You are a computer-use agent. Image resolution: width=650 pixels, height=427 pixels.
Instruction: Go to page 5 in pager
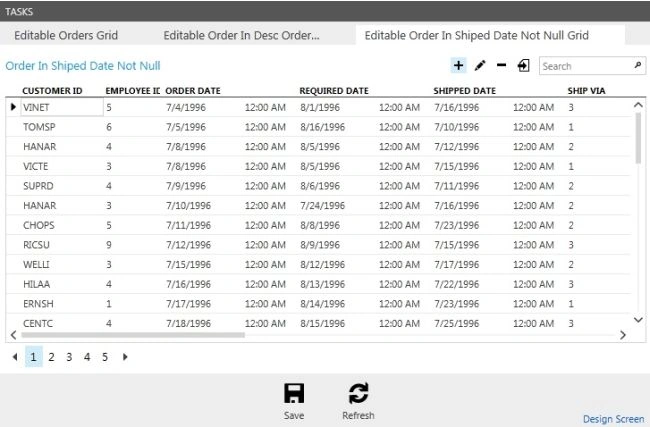105,357
